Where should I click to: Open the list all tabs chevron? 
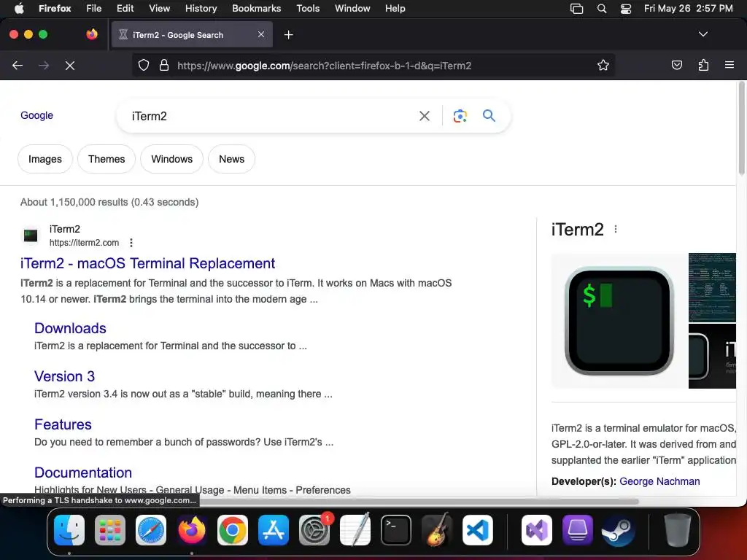pos(703,34)
